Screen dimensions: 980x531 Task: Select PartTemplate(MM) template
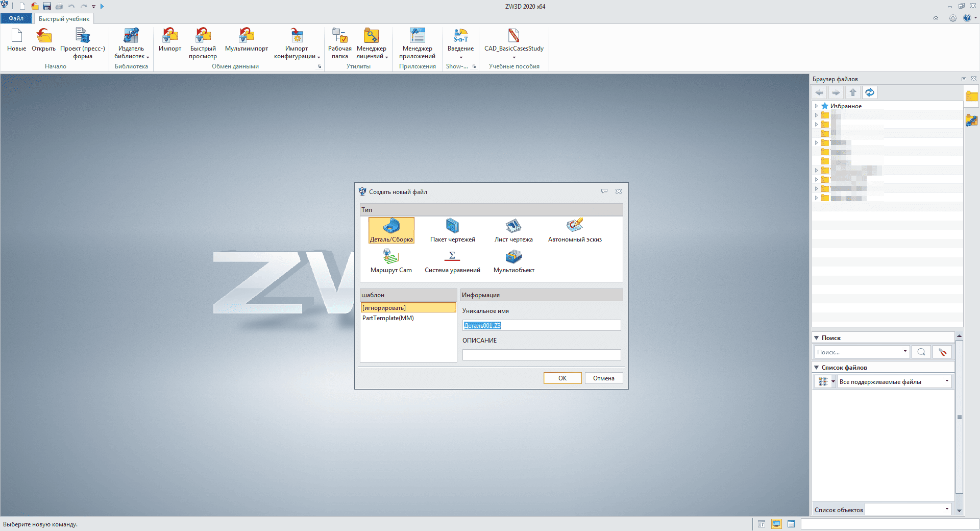tap(408, 318)
